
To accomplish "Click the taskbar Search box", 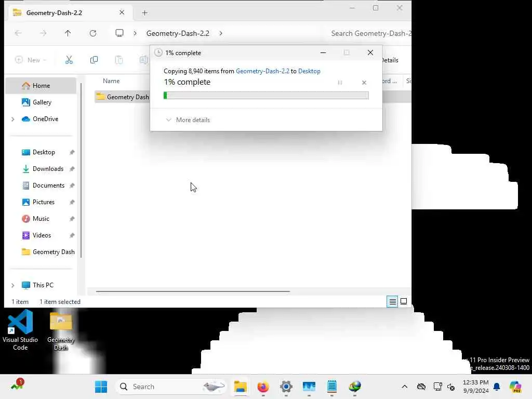I will tap(171, 387).
